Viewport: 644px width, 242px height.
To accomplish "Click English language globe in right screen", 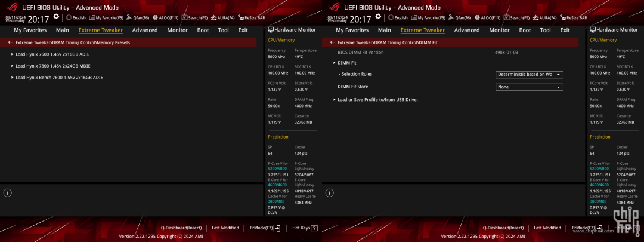I will (398, 18).
